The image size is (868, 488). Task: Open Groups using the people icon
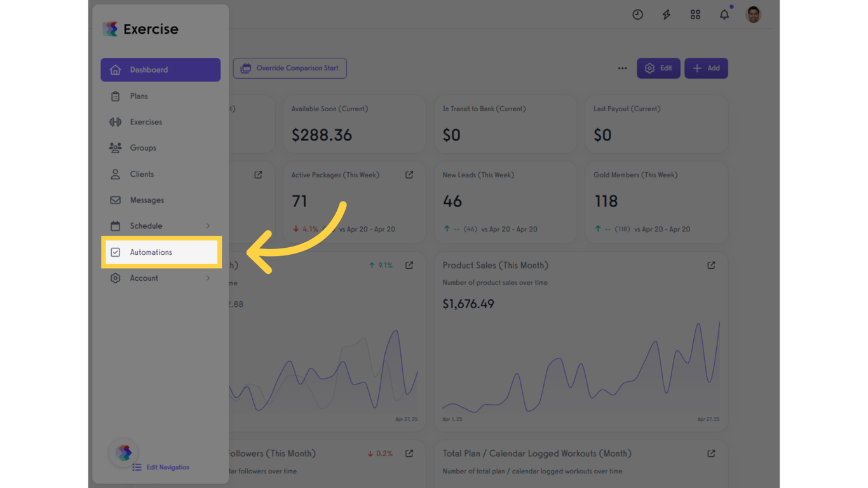pos(116,147)
